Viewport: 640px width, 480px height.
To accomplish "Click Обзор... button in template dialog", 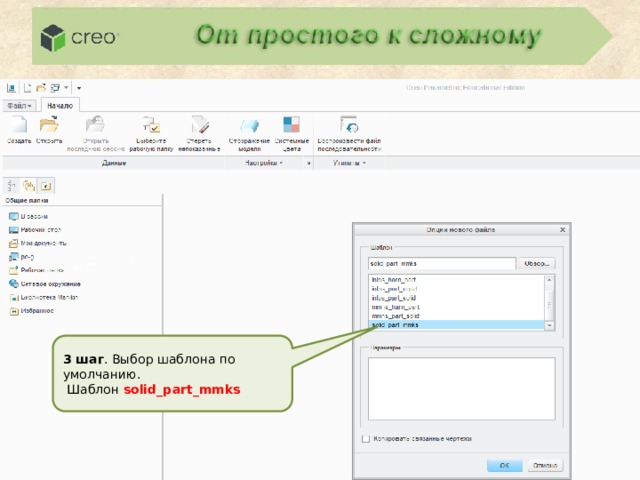I will [x=537, y=264].
